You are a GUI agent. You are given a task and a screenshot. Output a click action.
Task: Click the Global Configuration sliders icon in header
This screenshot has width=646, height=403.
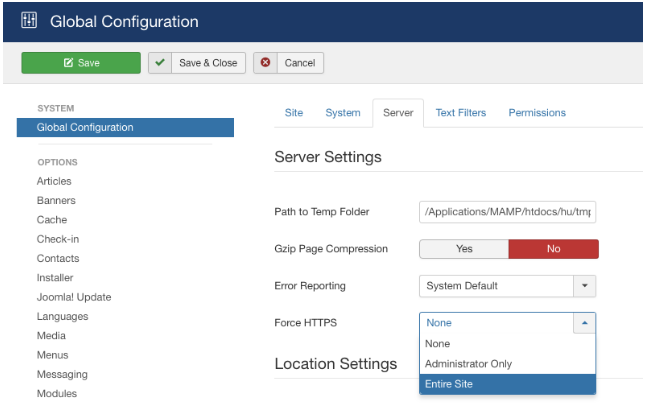[28, 21]
